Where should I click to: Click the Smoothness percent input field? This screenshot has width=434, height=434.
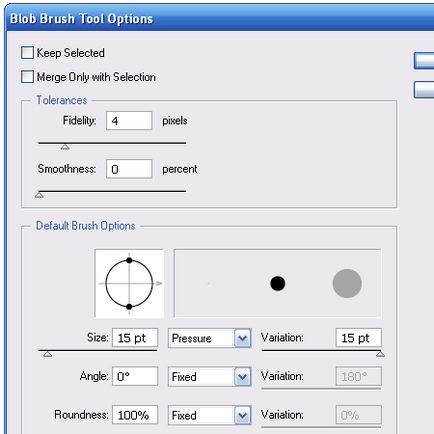pos(129,169)
